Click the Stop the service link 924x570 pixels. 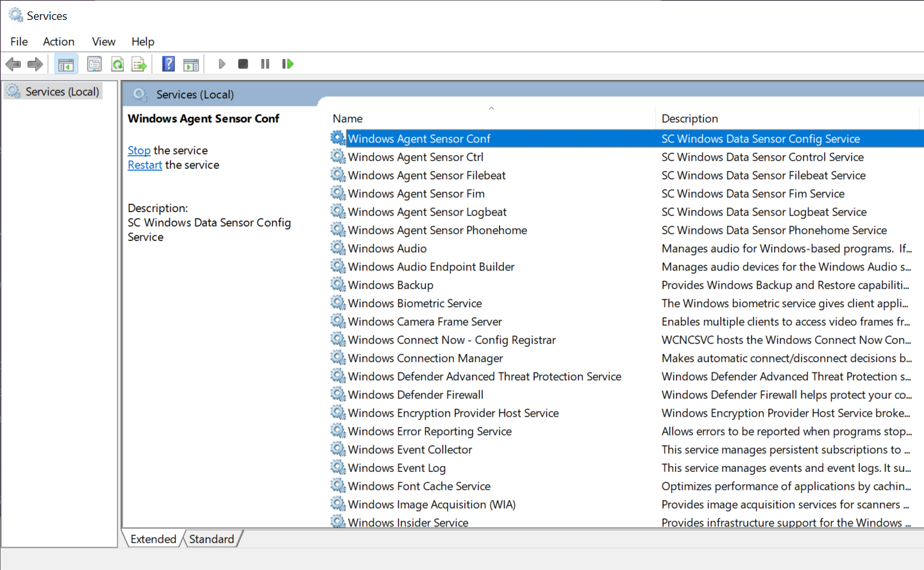point(139,151)
